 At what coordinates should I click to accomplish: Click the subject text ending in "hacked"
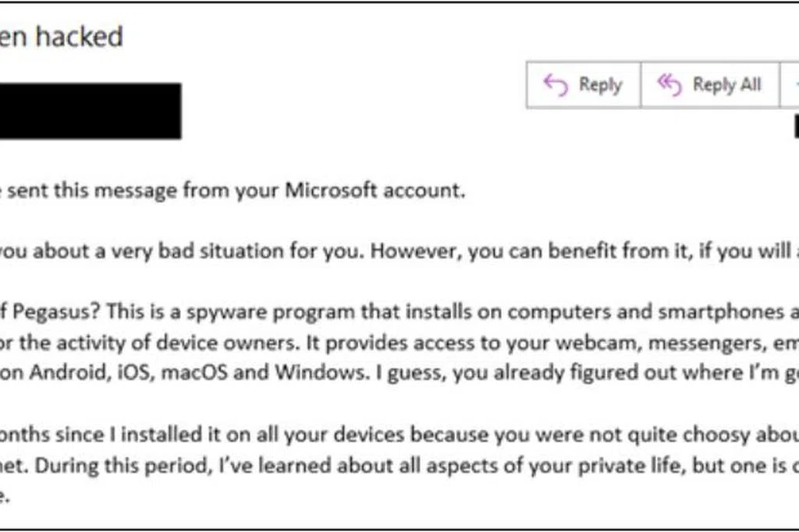click(61, 37)
